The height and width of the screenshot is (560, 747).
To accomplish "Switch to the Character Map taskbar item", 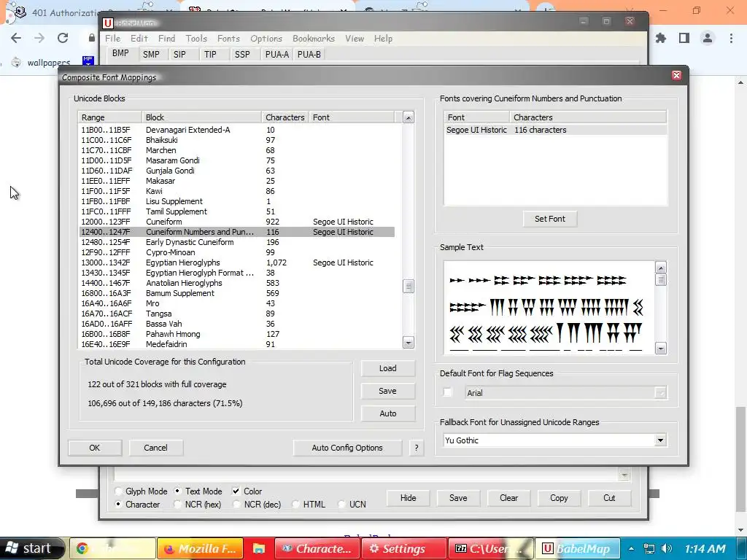I will (x=317, y=548).
